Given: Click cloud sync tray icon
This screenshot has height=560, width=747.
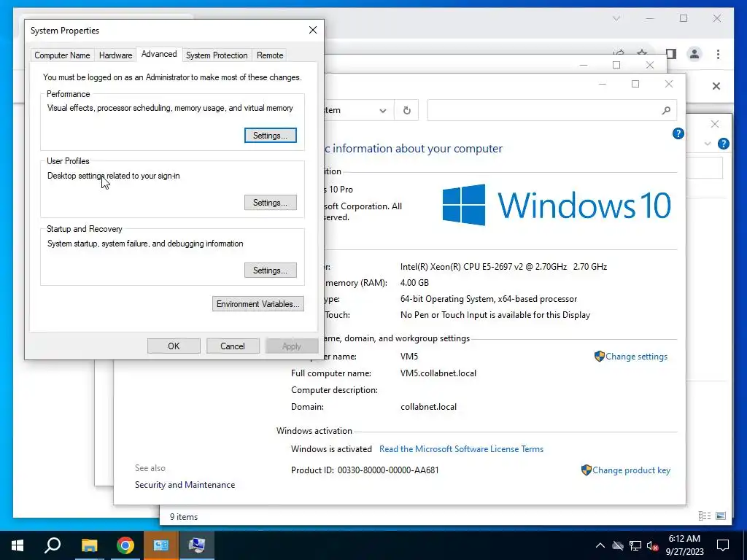Looking at the screenshot, I should pyautogui.click(x=618, y=545).
